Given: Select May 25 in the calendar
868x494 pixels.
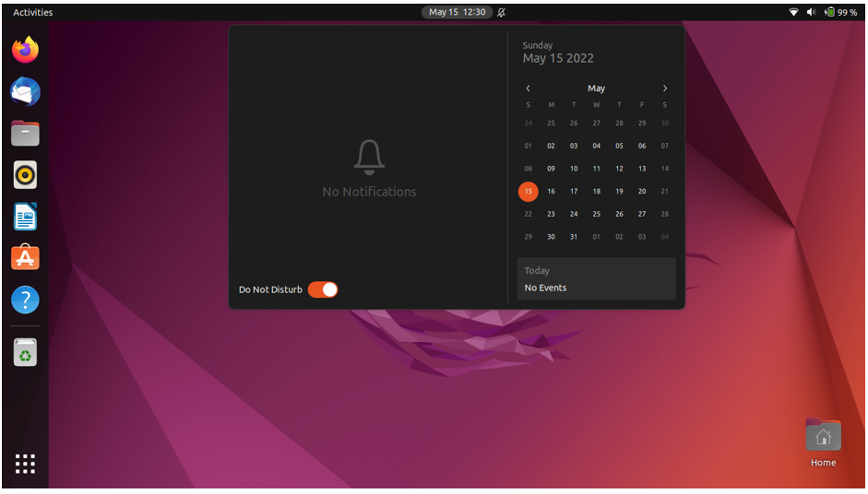Looking at the screenshot, I should pyautogui.click(x=596, y=214).
